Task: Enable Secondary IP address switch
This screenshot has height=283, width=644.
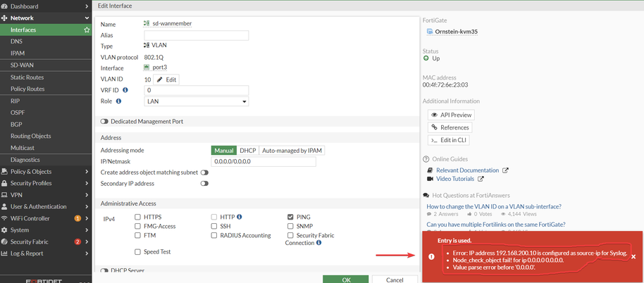Action: coord(204,184)
